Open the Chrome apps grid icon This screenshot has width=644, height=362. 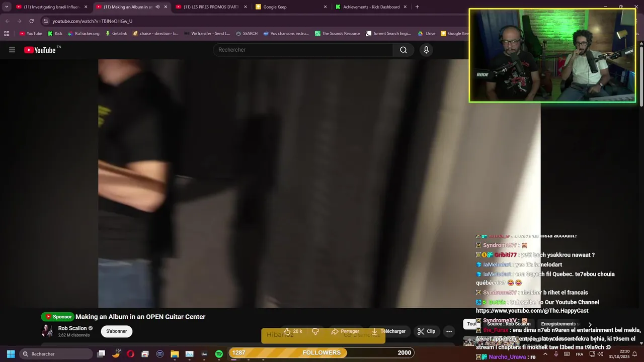click(7, 34)
